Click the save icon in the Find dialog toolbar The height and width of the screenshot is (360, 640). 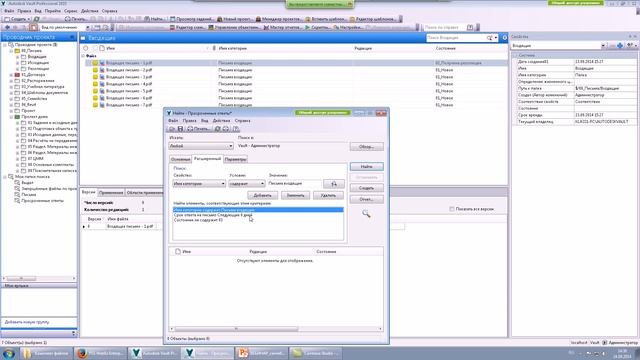point(180,129)
